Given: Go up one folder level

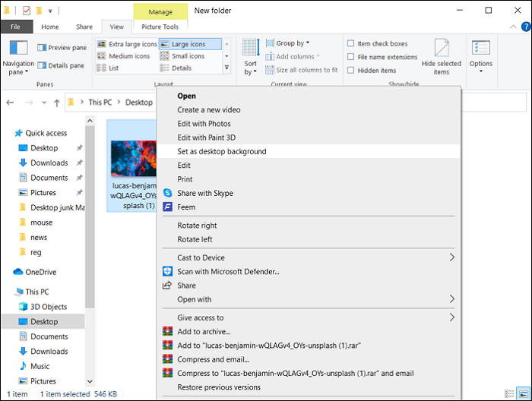Looking at the screenshot, I should click(57, 103).
